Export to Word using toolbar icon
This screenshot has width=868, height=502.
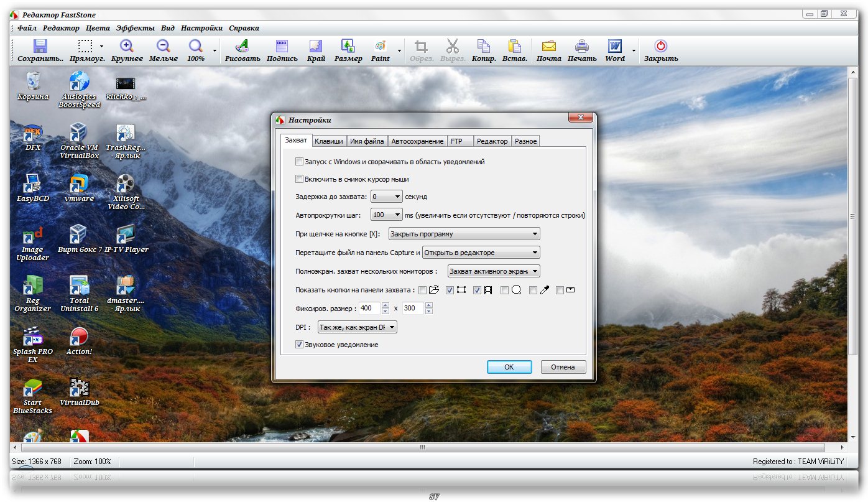pos(614,47)
